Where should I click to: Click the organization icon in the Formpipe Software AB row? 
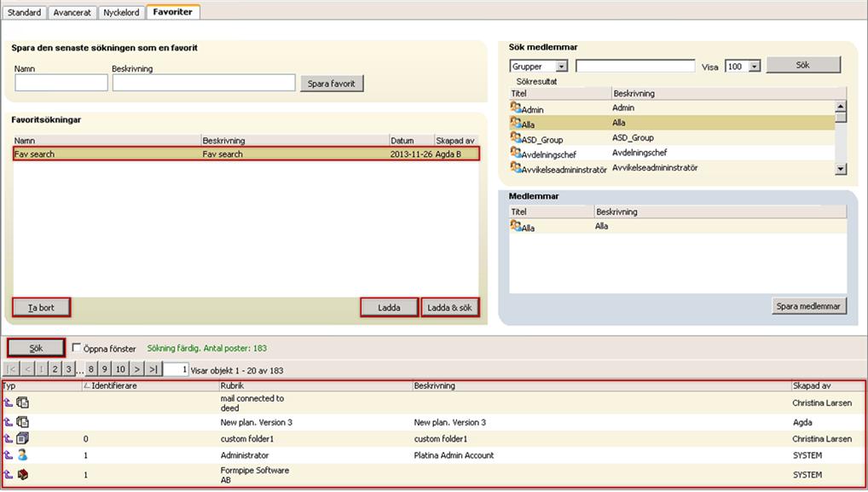coord(23,474)
